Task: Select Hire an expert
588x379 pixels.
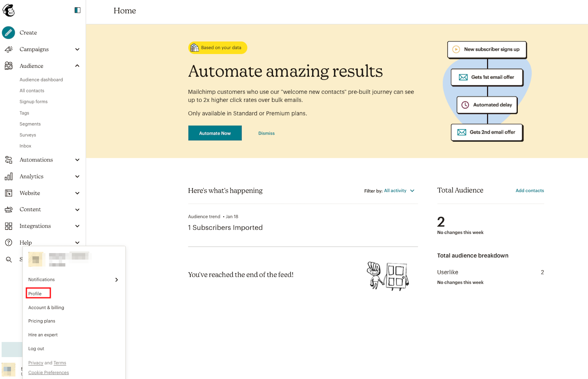Action: pyautogui.click(x=43, y=335)
